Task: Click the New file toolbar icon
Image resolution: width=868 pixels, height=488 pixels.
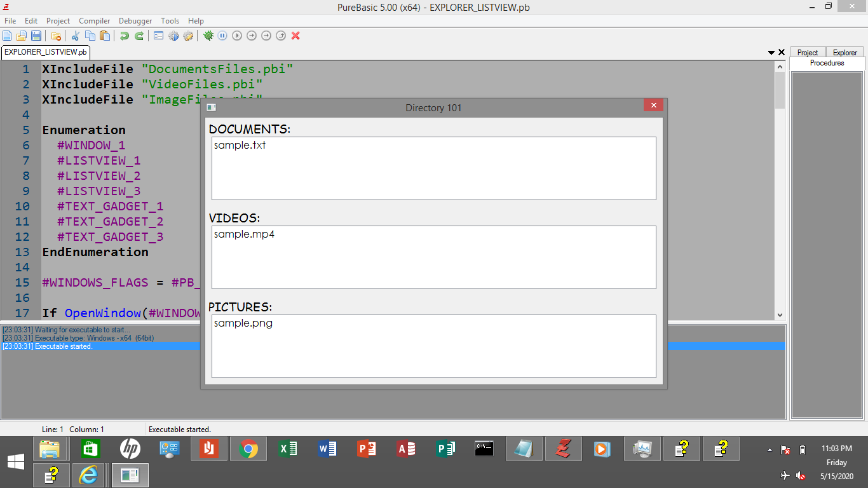Action: coord(7,36)
